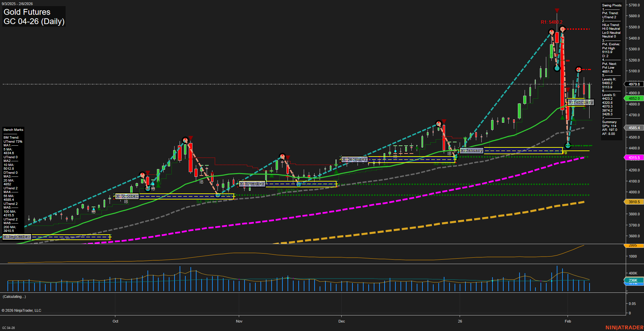Screen dimensions: 644x331
Task: Toggle the M:October monthly range box label
Action: pos(127,196)
